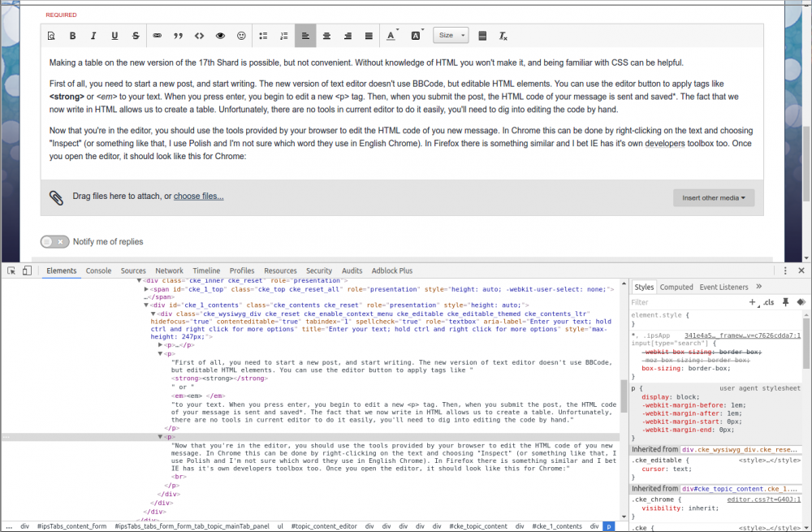Screen dimensions: 812x532
Task: Activate DevTools element inspector picker
Action: tap(11, 270)
